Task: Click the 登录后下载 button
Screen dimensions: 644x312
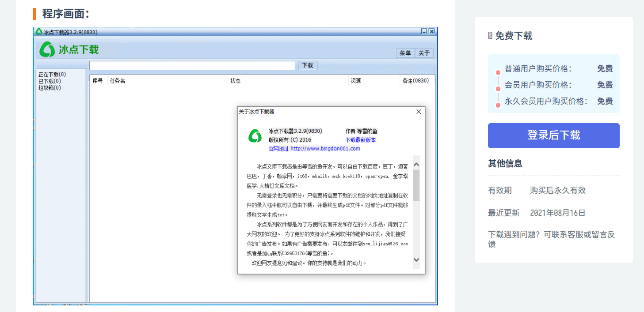Action: 553,135
